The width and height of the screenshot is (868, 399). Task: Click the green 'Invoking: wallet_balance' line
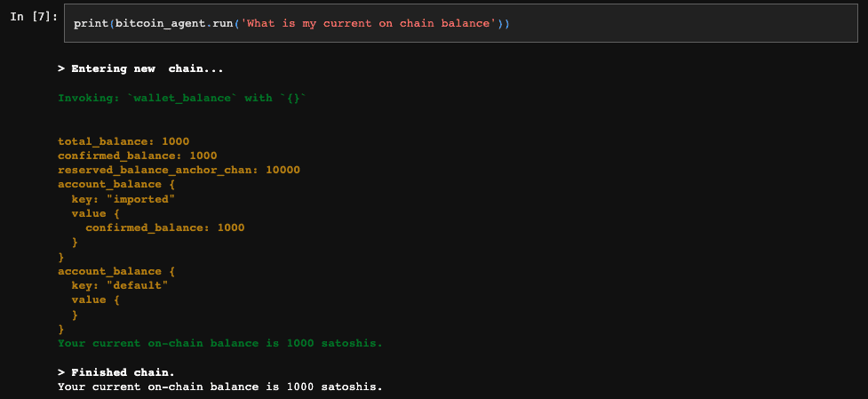coord(182,98)
